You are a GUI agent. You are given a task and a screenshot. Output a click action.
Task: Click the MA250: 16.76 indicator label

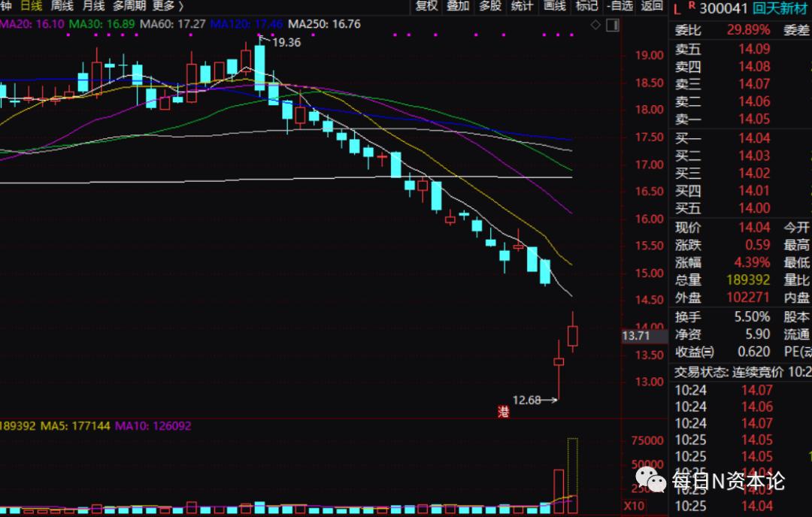(324, 24)
